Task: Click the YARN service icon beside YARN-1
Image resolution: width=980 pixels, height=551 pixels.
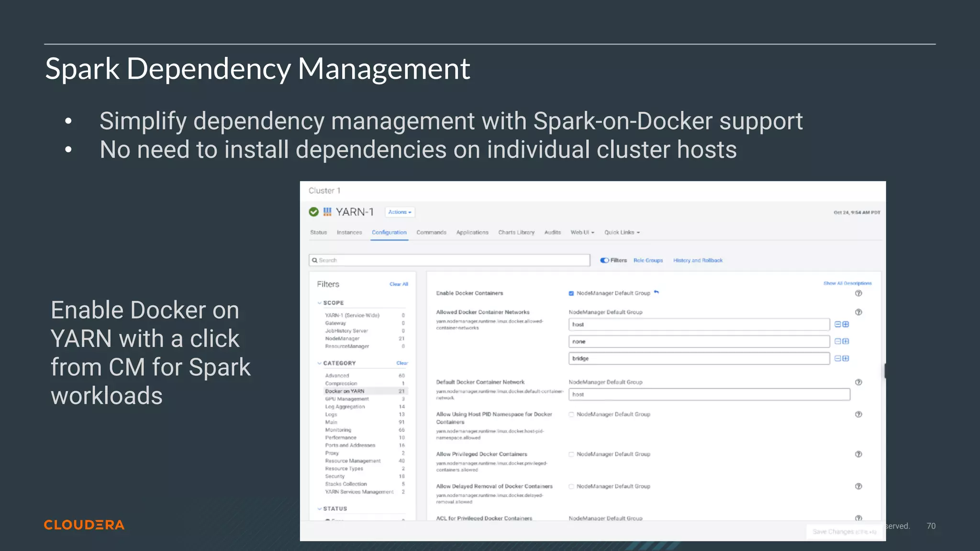Action: click(327, 212)
